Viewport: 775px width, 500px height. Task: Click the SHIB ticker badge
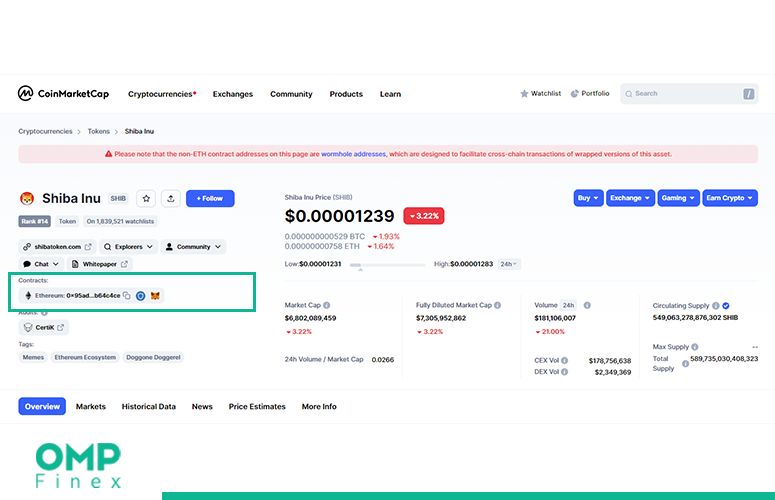click(x=118, y=199)
